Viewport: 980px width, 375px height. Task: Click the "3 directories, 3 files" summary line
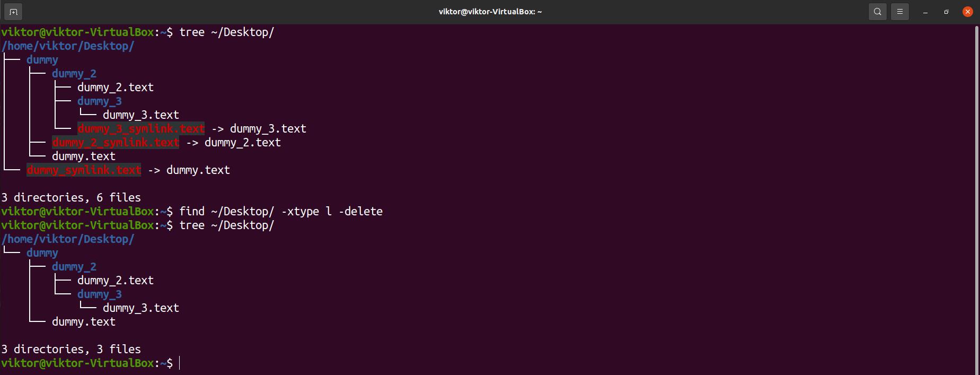pos(71,349)
